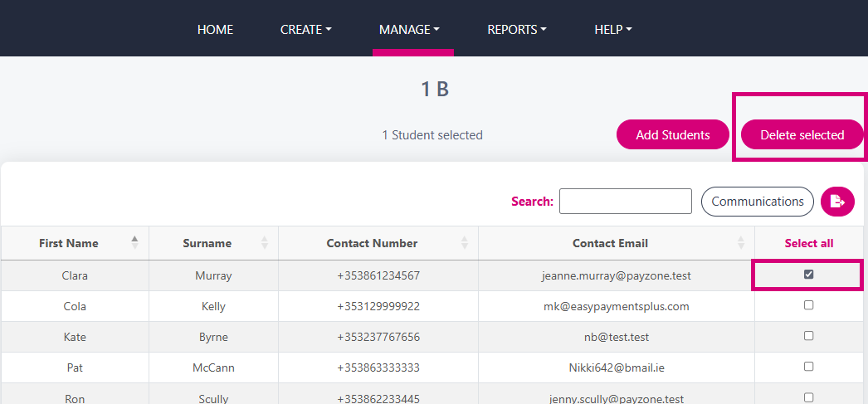This screenshot has width=868, height=404.
Task: Click the Add Students button
Action: pyautogui.click(x=673, y=134)
